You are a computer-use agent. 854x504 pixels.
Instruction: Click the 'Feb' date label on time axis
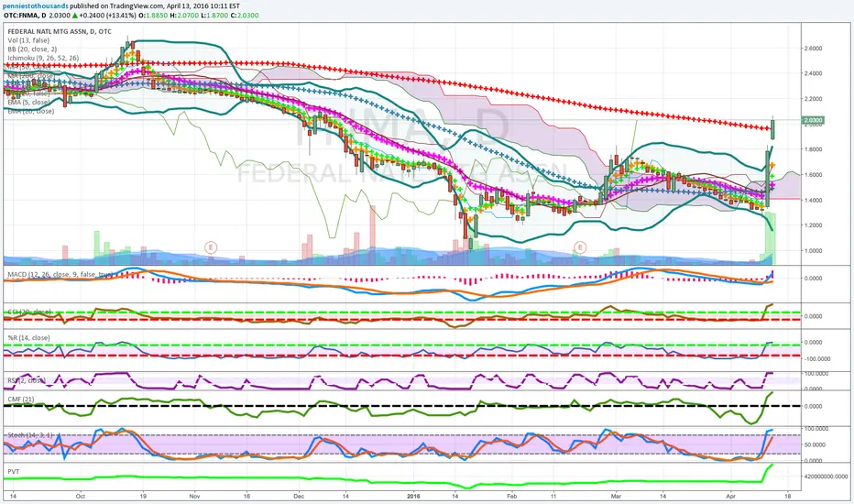511,497
